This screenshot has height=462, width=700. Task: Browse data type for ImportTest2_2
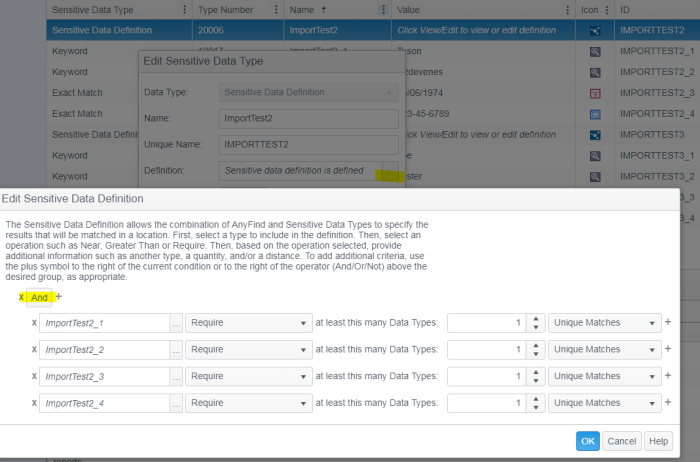point(176,350)
